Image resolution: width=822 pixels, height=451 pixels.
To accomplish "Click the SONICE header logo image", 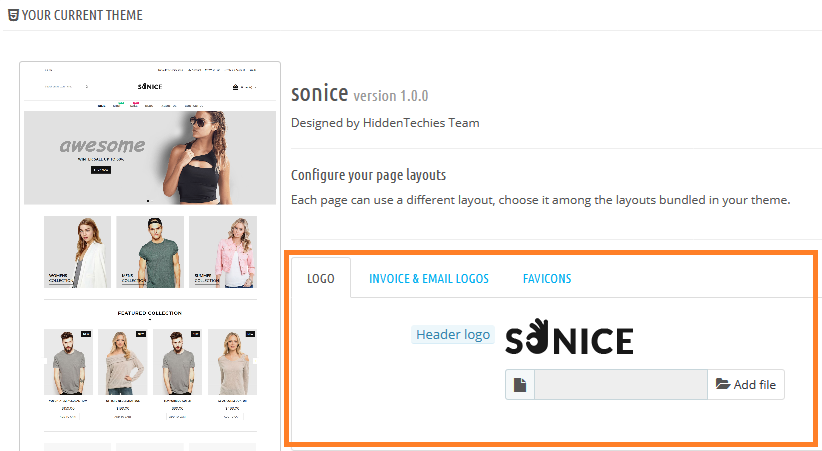I will (x=568, y=338).
